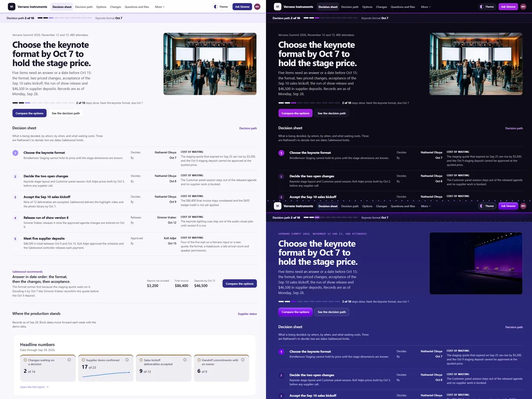Click Compare the options in the dark-theme panel
This screenshot has height=399, width=532.
pos(295,113)
